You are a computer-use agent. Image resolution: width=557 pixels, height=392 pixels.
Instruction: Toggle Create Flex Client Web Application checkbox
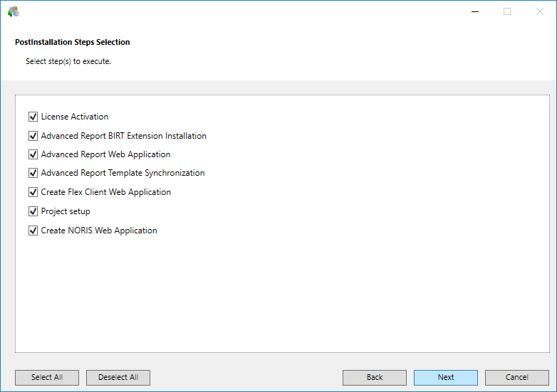pos(33,192)
